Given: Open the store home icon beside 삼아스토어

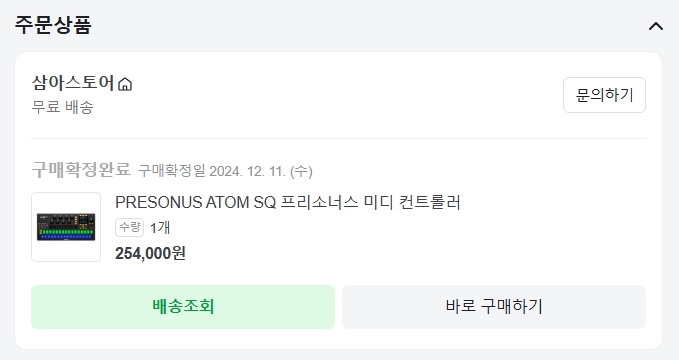Looking at the screenshot, I should pos(125,84).
